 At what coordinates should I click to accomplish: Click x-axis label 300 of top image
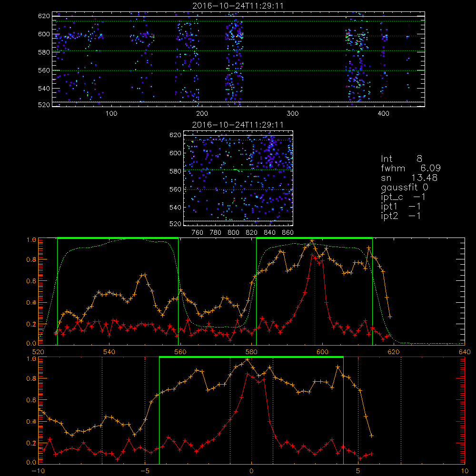(293, 114)
